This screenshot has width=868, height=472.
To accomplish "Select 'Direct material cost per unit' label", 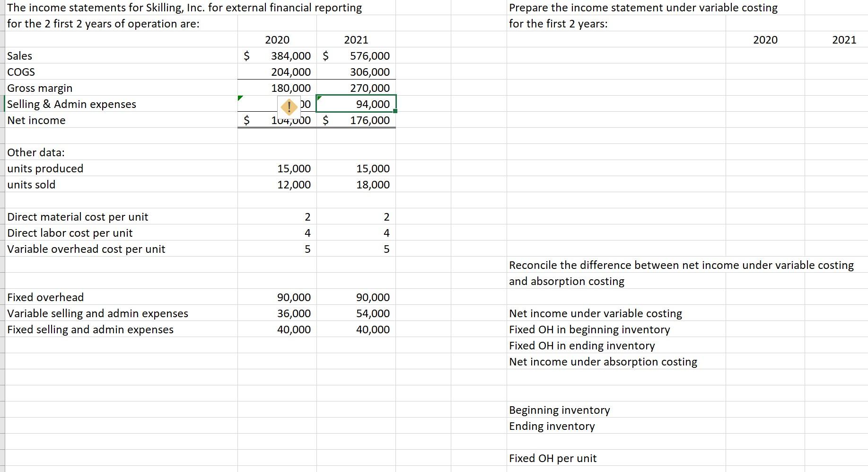I will pyautogui.click(x=78, y=217).
